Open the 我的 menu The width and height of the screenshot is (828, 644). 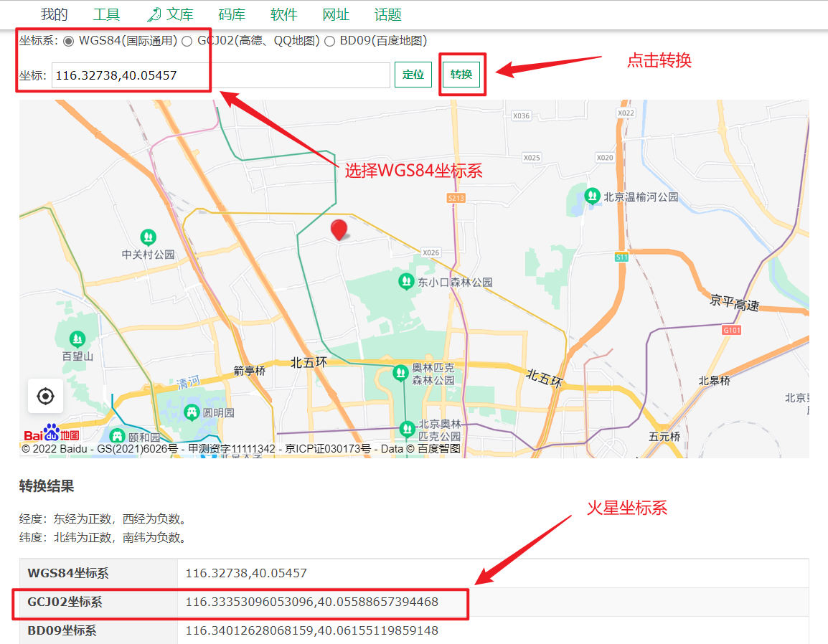[55, 14]
